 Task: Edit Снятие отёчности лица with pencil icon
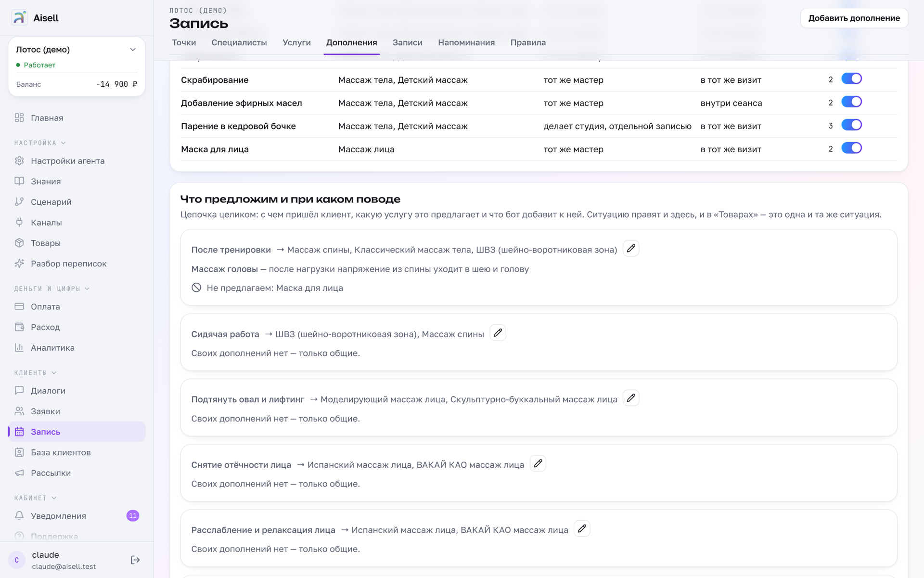pos(538,463)
